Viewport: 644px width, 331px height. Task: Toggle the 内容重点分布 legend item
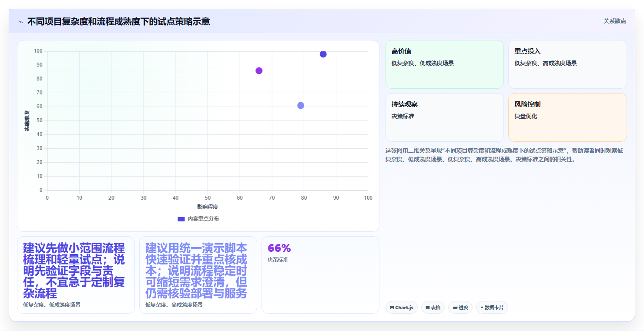tap(198, 219)
